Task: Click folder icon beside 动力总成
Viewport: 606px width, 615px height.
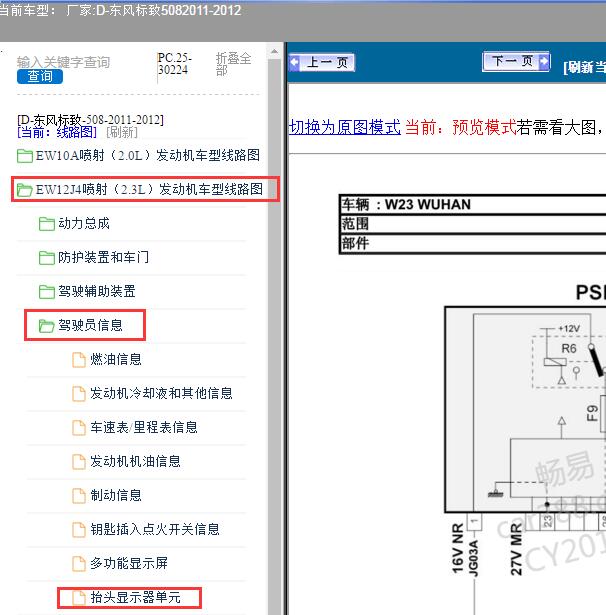Action: [x=47, y=224]
